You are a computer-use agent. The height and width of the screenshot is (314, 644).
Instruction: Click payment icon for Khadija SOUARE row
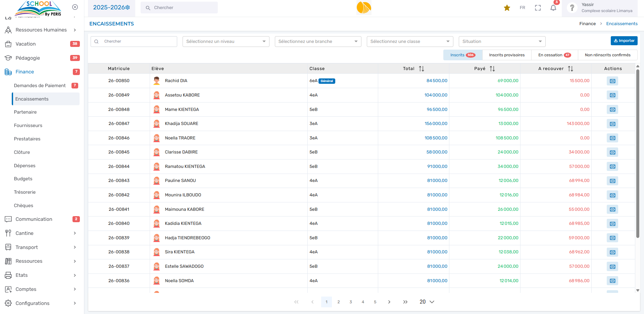612,124
